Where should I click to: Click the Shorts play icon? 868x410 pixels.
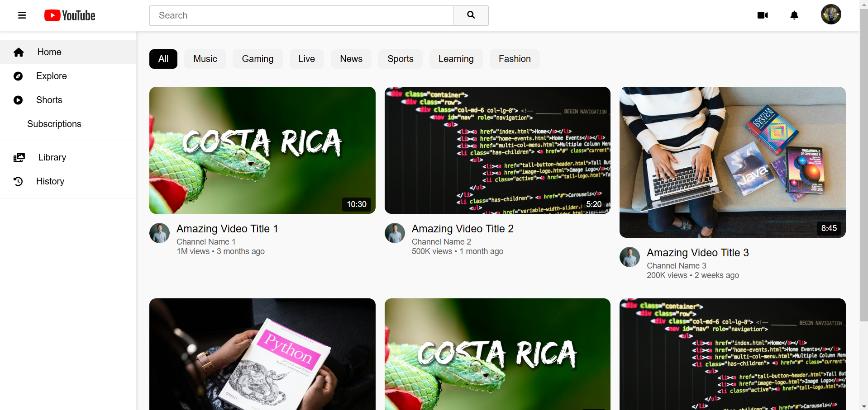pos(18,100)
